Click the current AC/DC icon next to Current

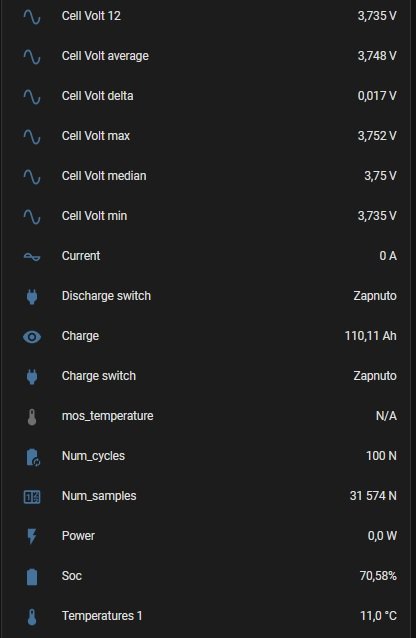[32, 256]
